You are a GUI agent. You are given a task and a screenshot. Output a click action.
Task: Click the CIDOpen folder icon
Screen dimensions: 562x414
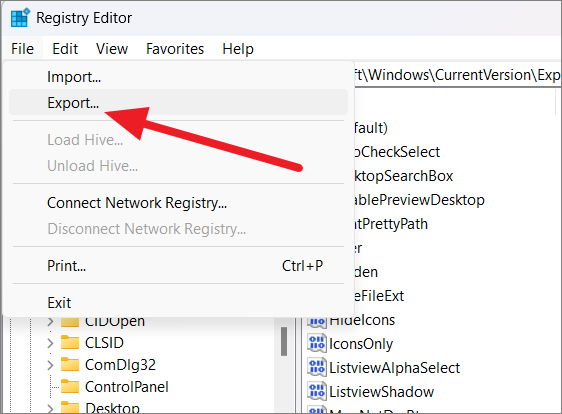70,322
